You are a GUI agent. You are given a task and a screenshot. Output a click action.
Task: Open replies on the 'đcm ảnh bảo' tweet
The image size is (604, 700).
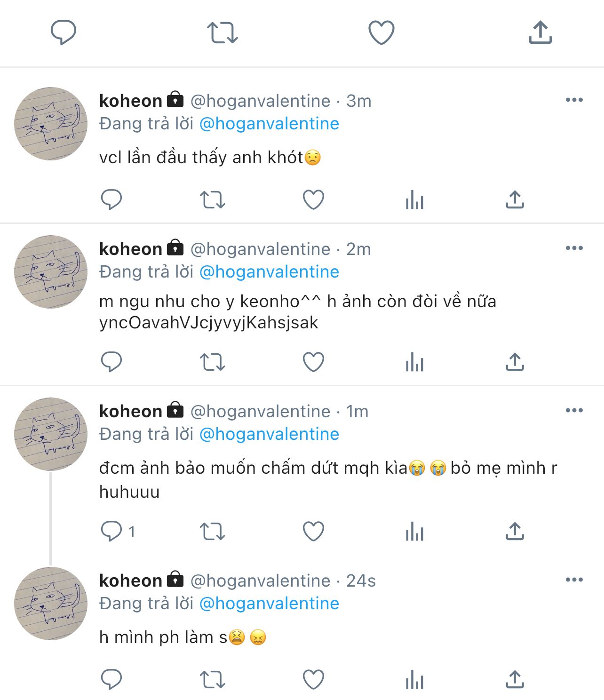tap(111, 532)
